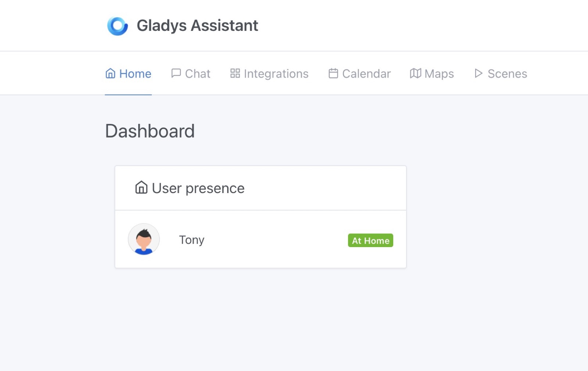Click the At Home status badge

[370, 240]
